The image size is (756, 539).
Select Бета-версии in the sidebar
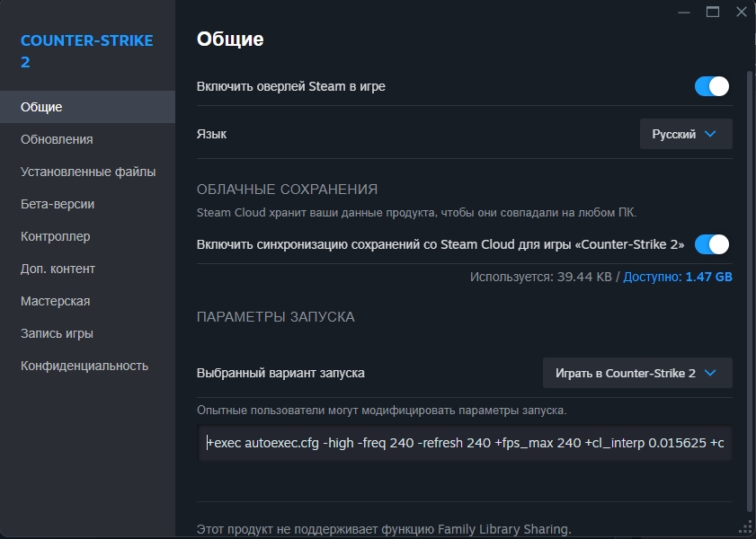point(58,204)
